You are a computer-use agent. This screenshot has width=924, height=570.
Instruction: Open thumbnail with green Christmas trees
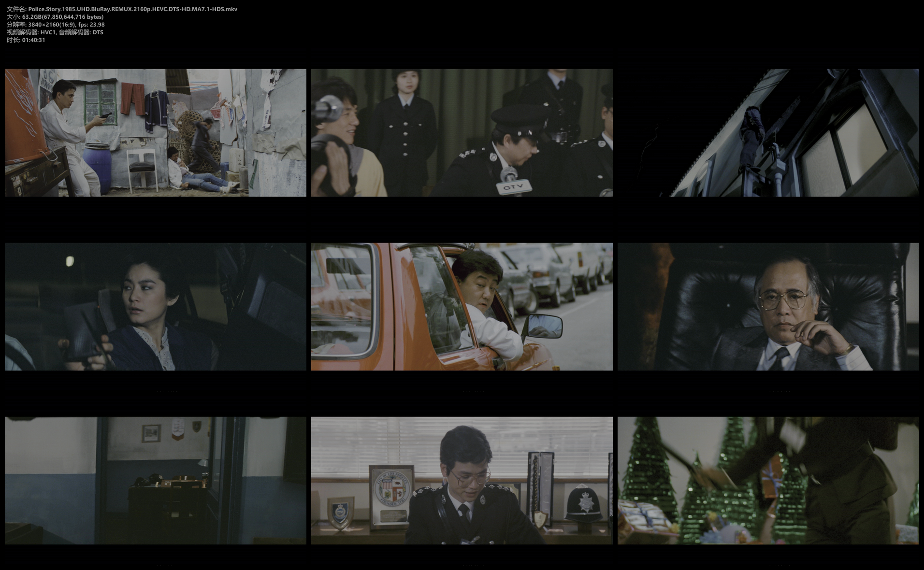click(x=768, y=481)
